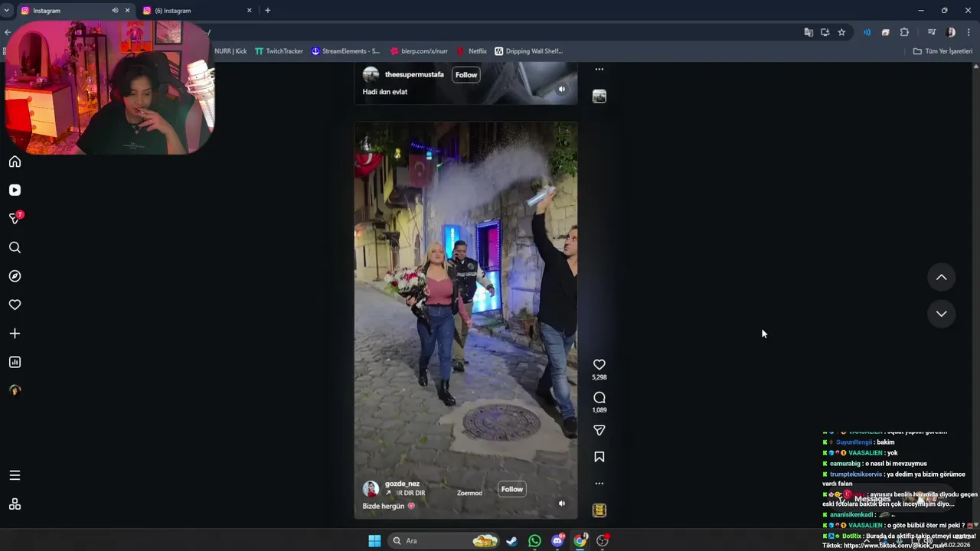Open Discord from the taskbar
Viewport: 980px width, 551px height.
tap(557, 541)
